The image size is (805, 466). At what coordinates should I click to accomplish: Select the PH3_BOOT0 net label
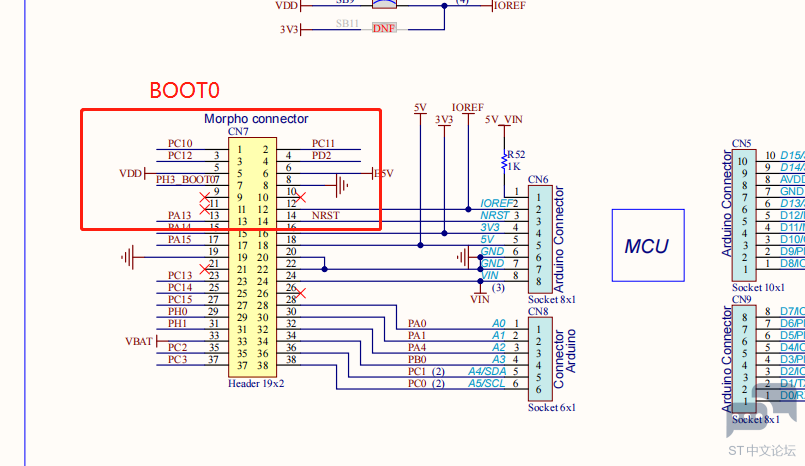pos(185,180)
